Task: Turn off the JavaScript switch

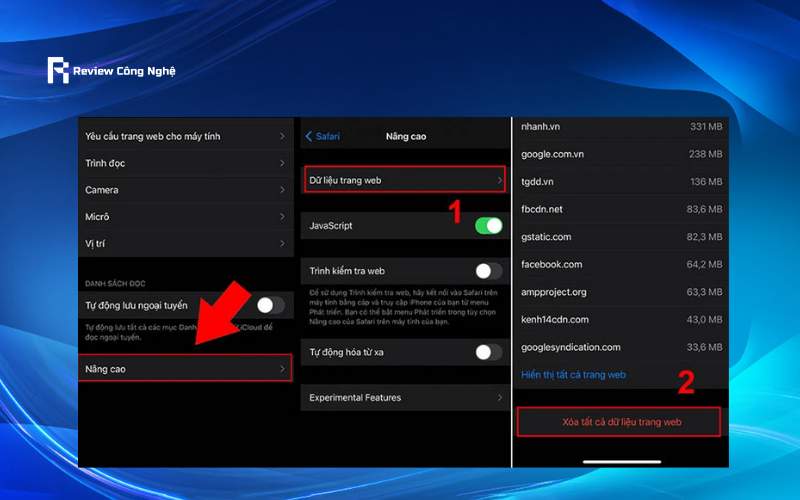Action: pos(488,226)
